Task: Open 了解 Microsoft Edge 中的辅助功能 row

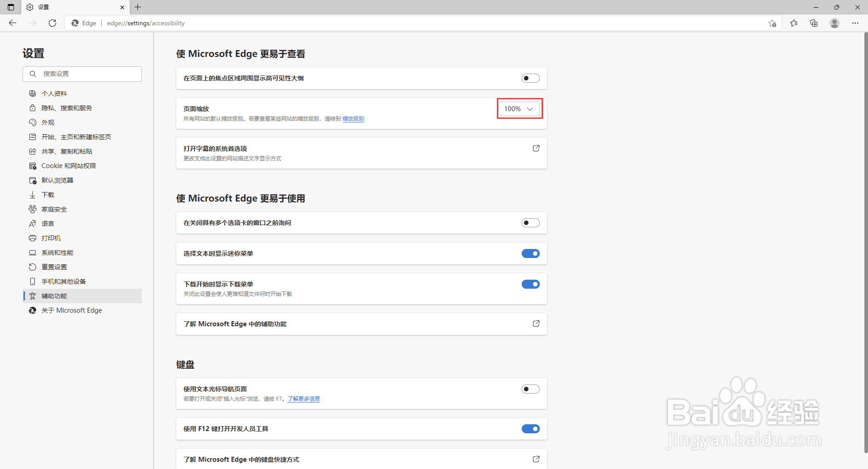Action: click(362, 324)
